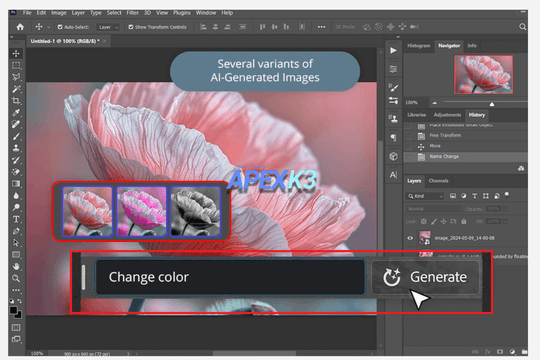Click the Search magnifier in the options bar
The width and height of the screenshot is (540, 360).
(522, 27)
